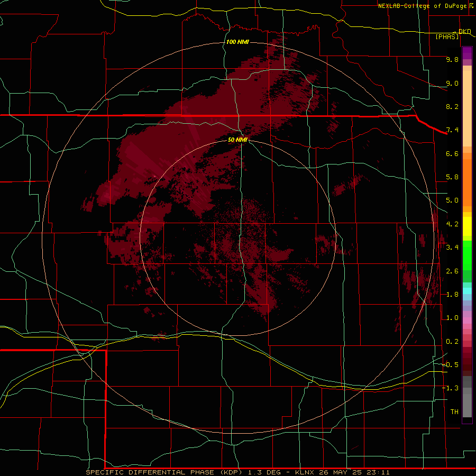The height and width of the screenshot is (476, 476).
Task: Click the "50 NMI" range ring label
Action: 237,140
